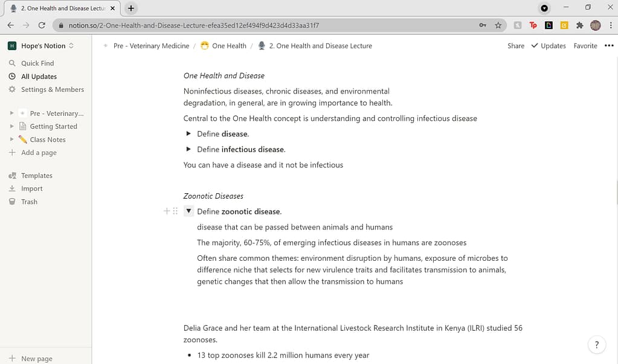Screen dimensions: 618x364
Task: Expand Pre - Veterinary page in sidebar
Action: (x=11, y=113)
